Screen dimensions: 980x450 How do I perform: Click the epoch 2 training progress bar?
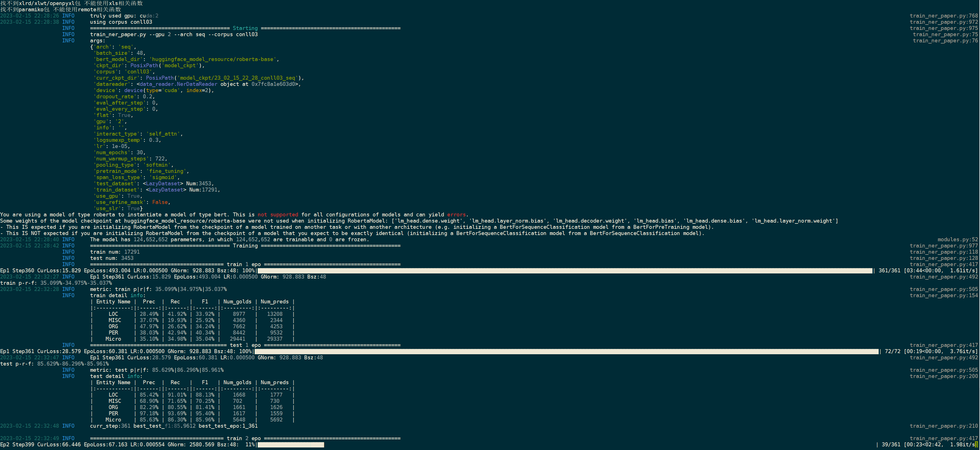291,445
